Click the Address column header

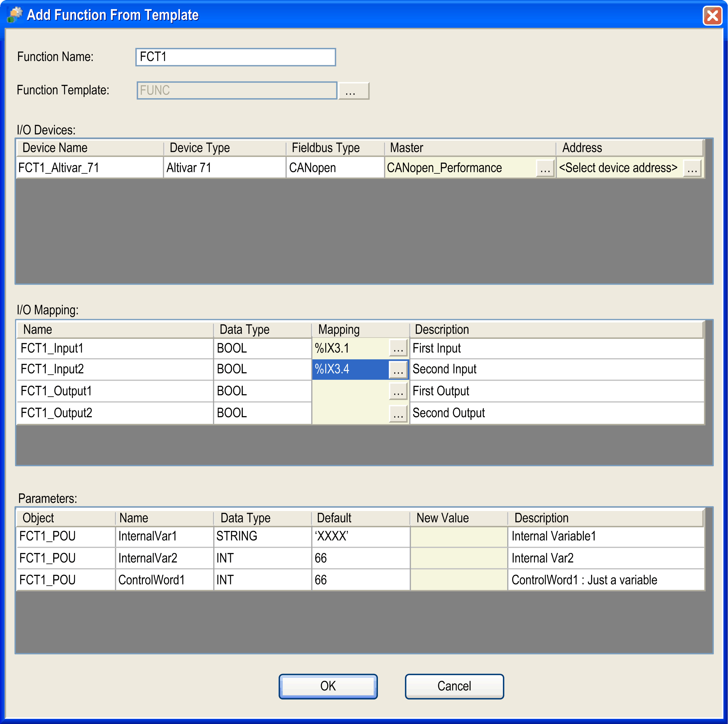point(630,148)
